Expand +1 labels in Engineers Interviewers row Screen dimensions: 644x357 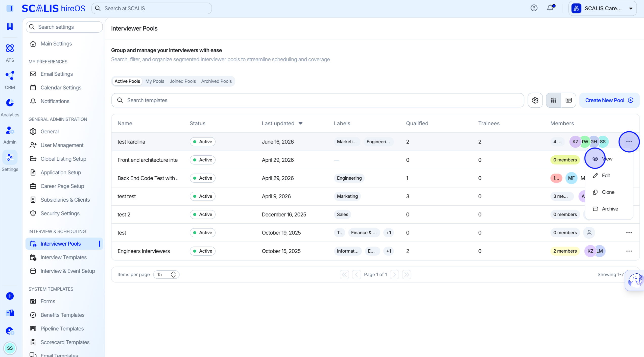[x=389, y=251]
